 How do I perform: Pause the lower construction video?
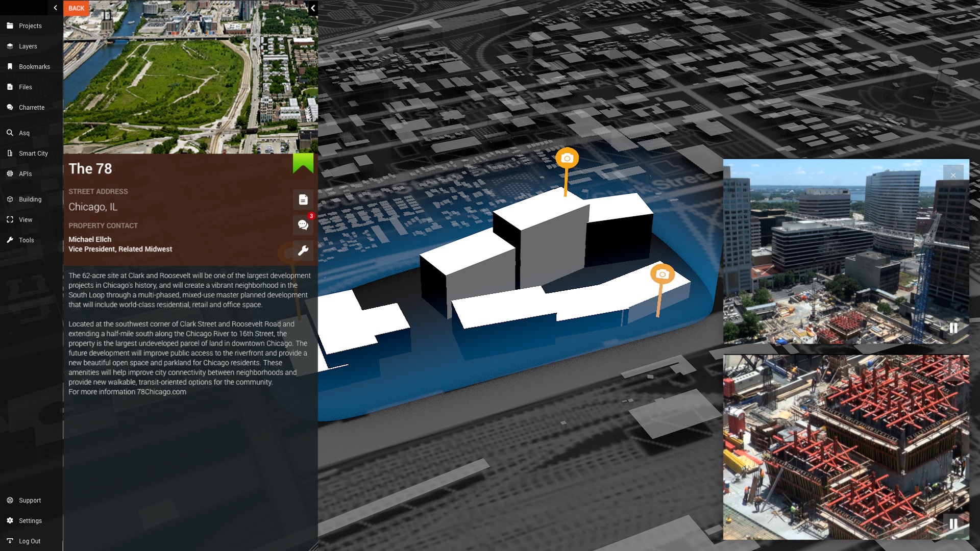[x=953, y=524]
